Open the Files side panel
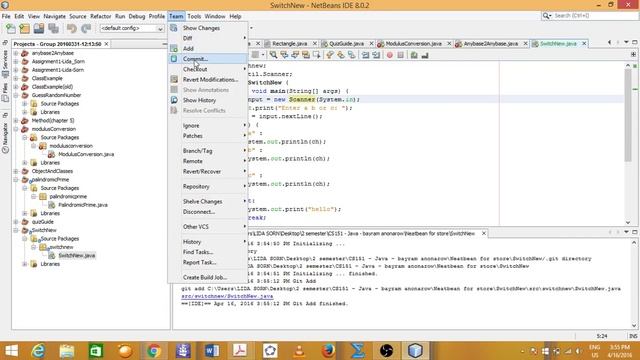The height and width of the screenshot is (360, 640). (5, 93)
